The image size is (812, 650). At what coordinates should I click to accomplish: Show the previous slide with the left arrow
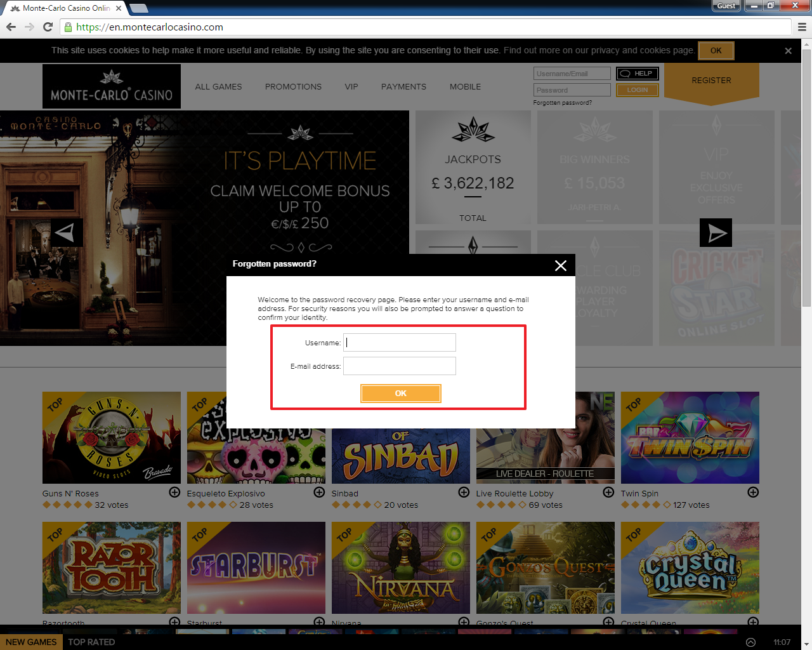[67, 232]
